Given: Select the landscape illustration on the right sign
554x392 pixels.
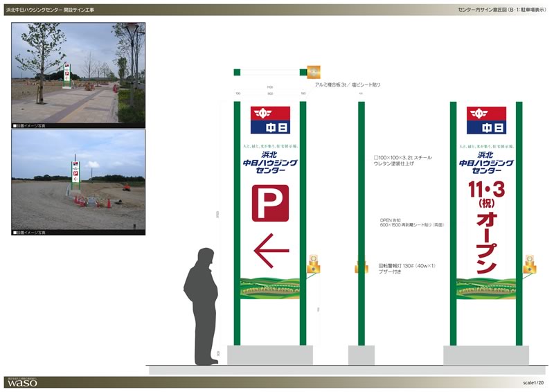Looking at the screenshot, I should (486, 288).
